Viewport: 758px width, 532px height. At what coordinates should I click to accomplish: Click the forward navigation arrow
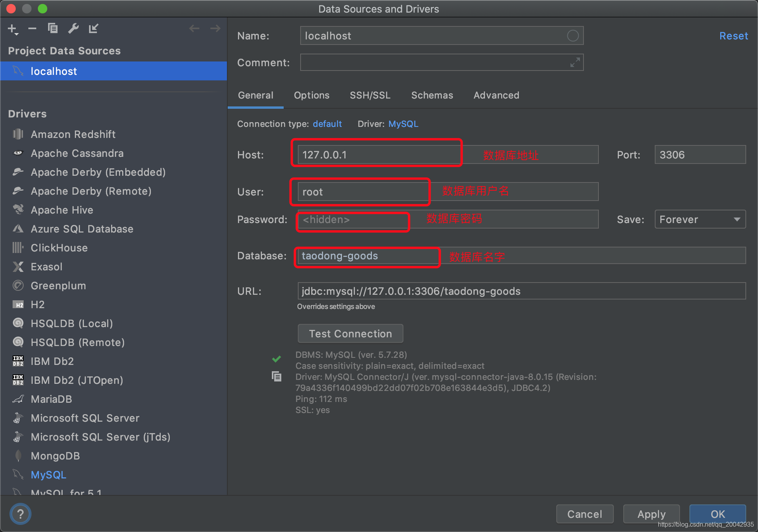click(215, 28)
